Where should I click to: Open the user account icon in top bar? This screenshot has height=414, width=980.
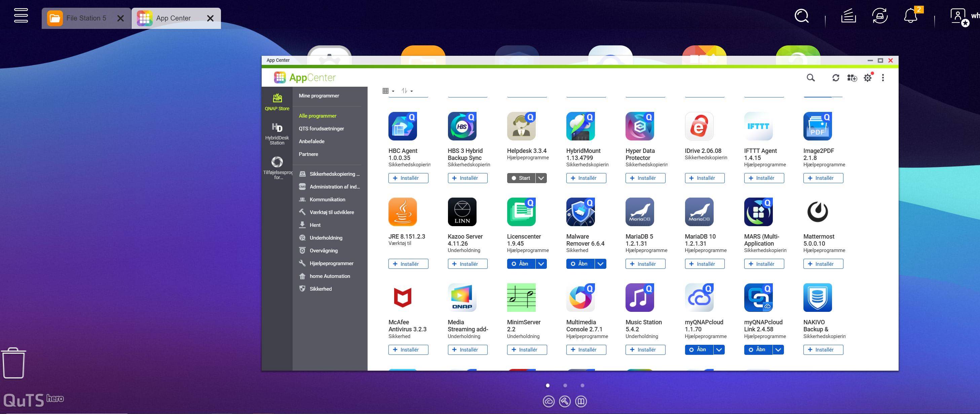click(959, 17)
